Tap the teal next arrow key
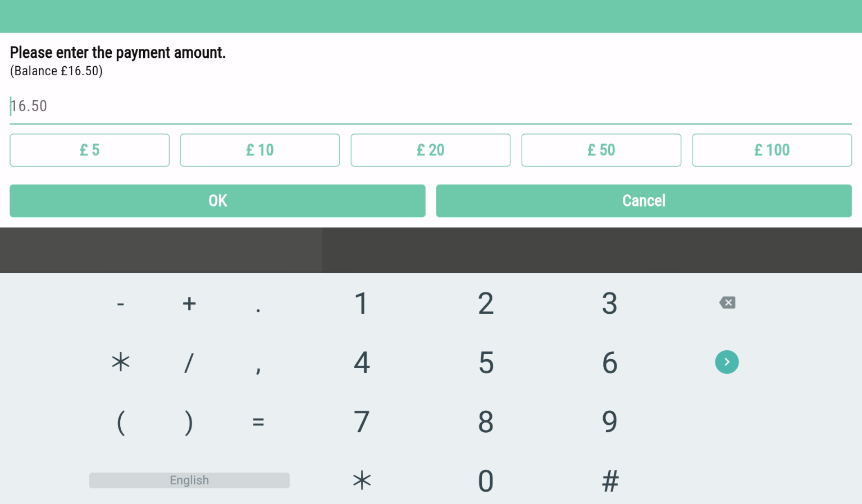This screenshot has width=862, height=504. click(727, 362)
